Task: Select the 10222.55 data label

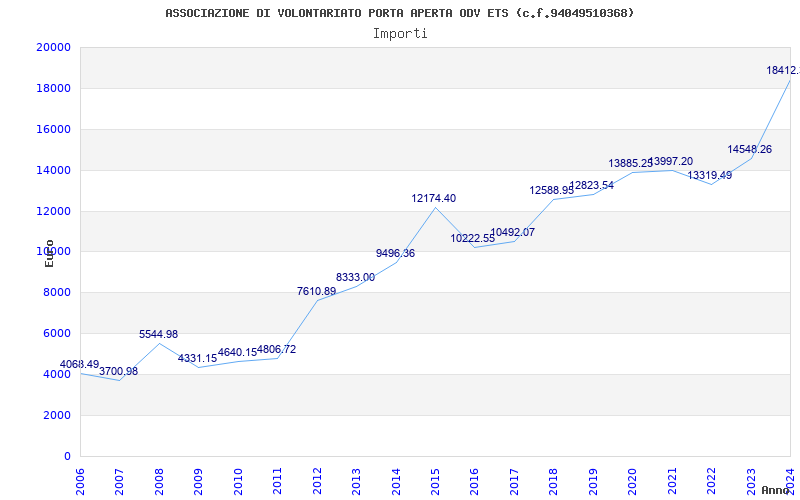Action: tap(472, 238)
